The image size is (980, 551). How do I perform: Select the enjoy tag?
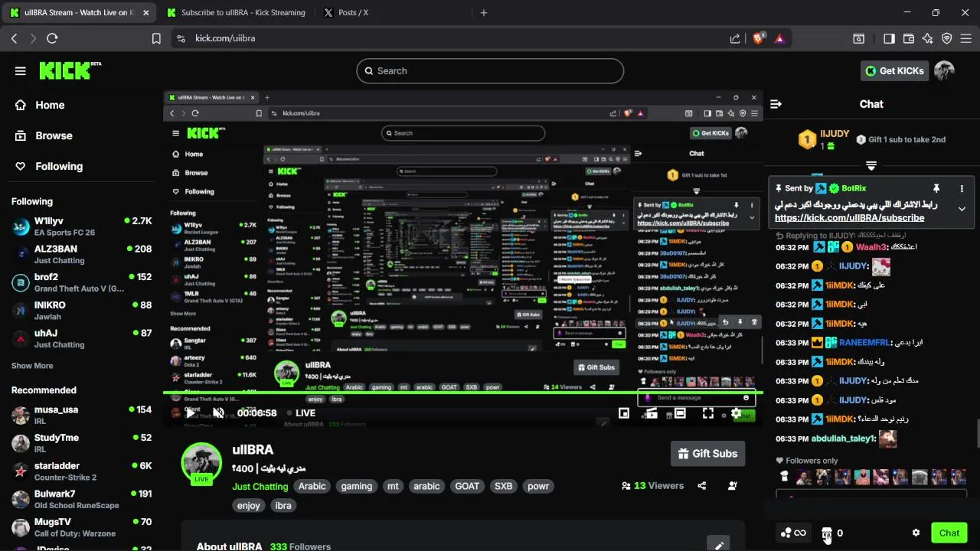point(249,505)
